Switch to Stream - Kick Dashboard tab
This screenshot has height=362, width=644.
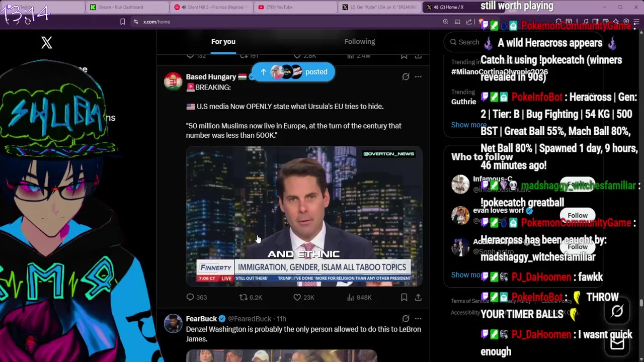click(127, 7)
